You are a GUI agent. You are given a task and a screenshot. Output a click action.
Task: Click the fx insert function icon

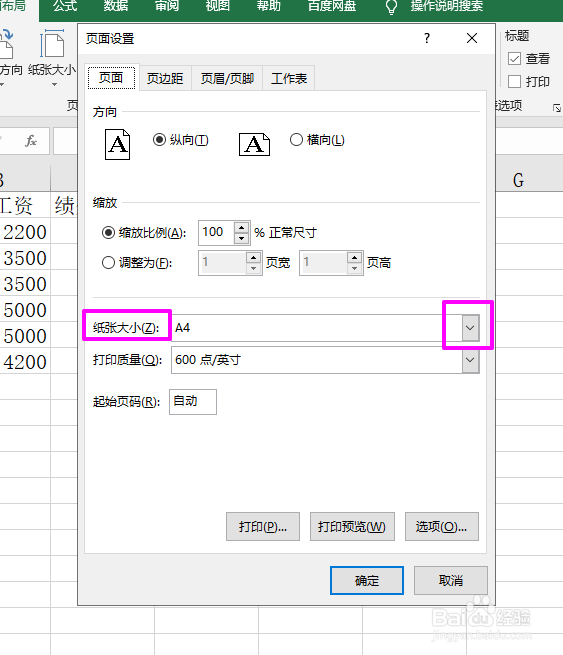point(31,140)
